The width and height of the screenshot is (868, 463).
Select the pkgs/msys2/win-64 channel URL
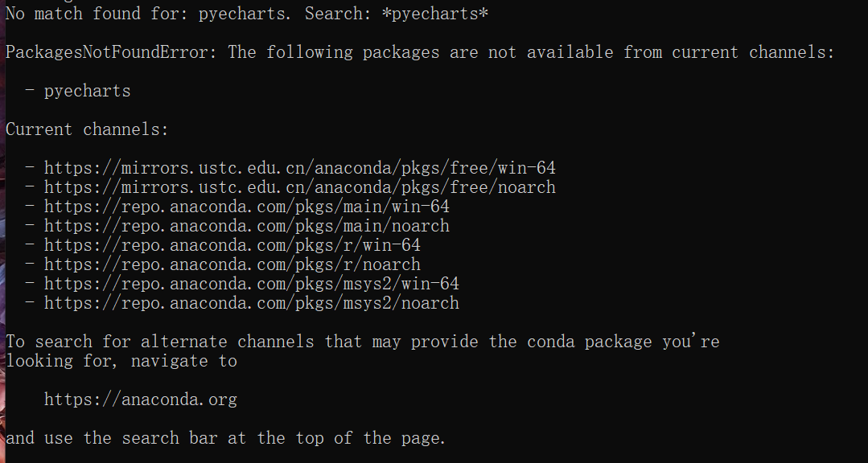[x=251, y=284]
